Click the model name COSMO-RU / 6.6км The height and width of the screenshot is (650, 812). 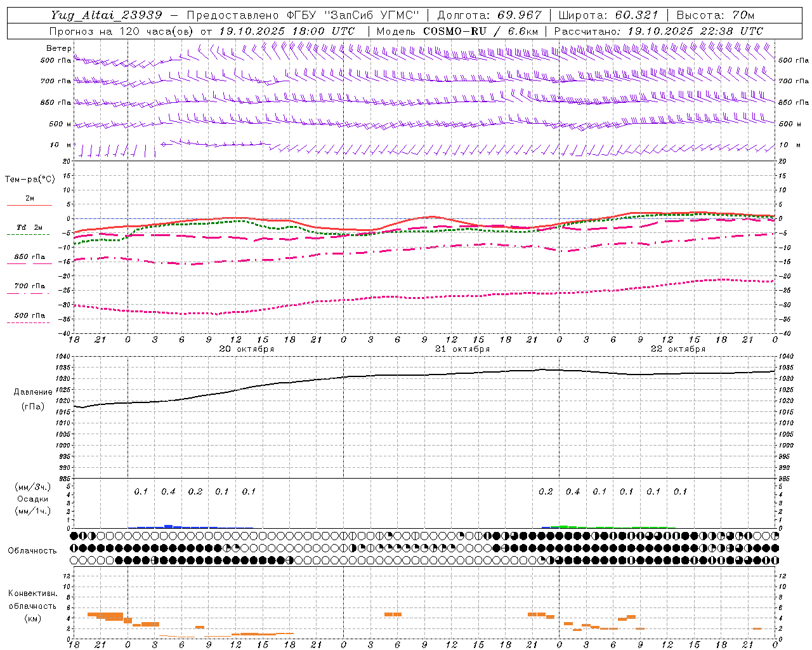pos(481,31)
